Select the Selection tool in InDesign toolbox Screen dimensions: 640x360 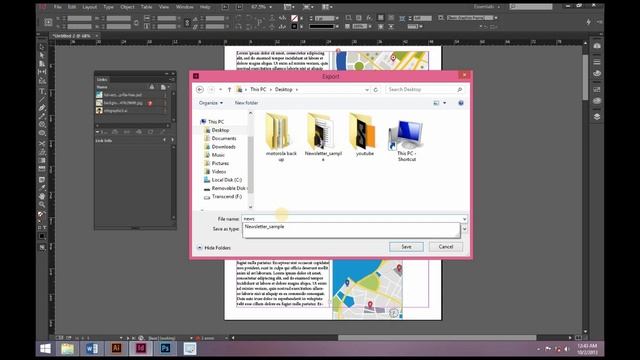(x=42, y=47)
